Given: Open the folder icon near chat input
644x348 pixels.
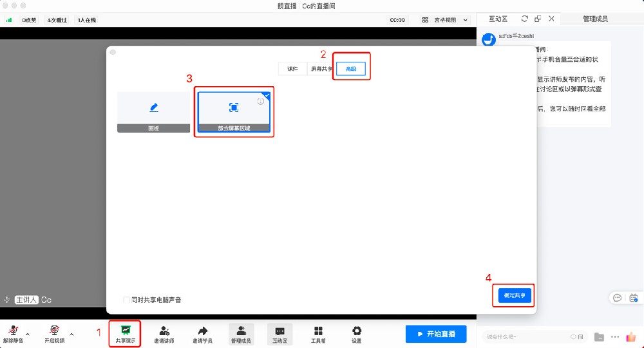Looking at the screenshot, I should [x=599, y=337].
